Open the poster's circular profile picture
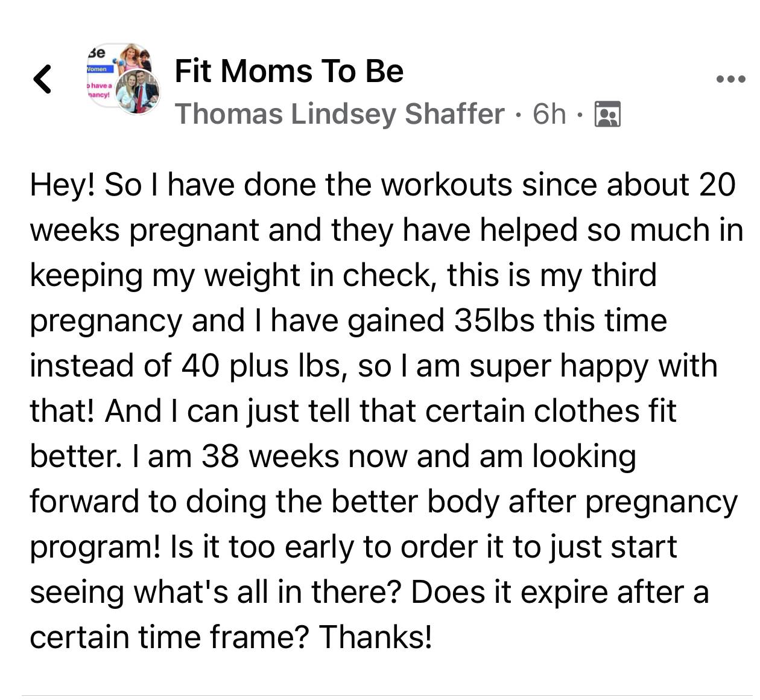The height and width of the screenshot is (700, 760). [138, 91]
